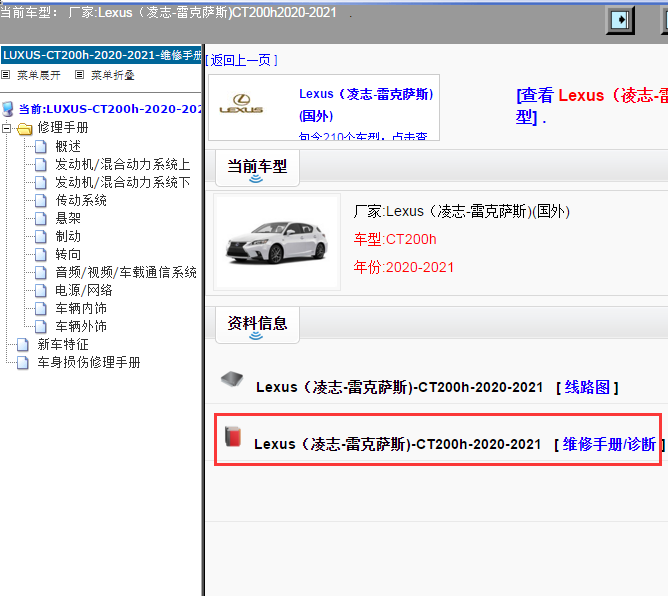668x596 pixels.
Task: Click the 查看 Lexus车型 link
Action: pyautogui.click(x=592, y=106)
